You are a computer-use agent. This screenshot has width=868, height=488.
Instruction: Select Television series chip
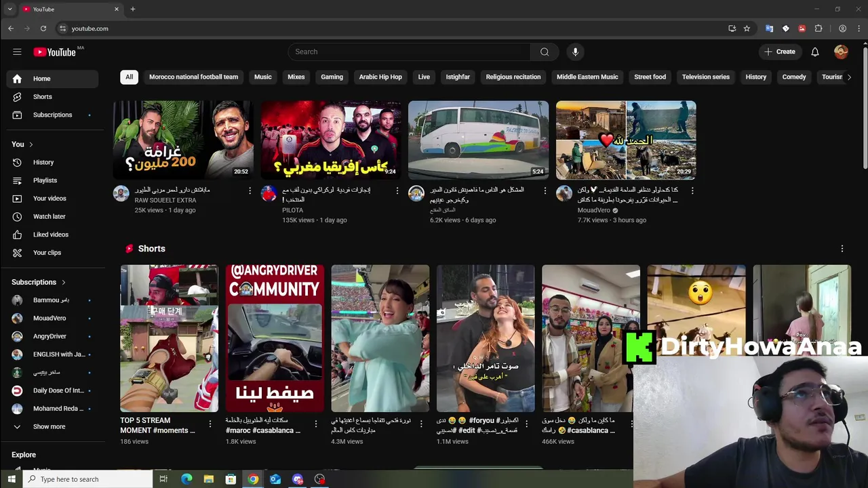point(706,77)
